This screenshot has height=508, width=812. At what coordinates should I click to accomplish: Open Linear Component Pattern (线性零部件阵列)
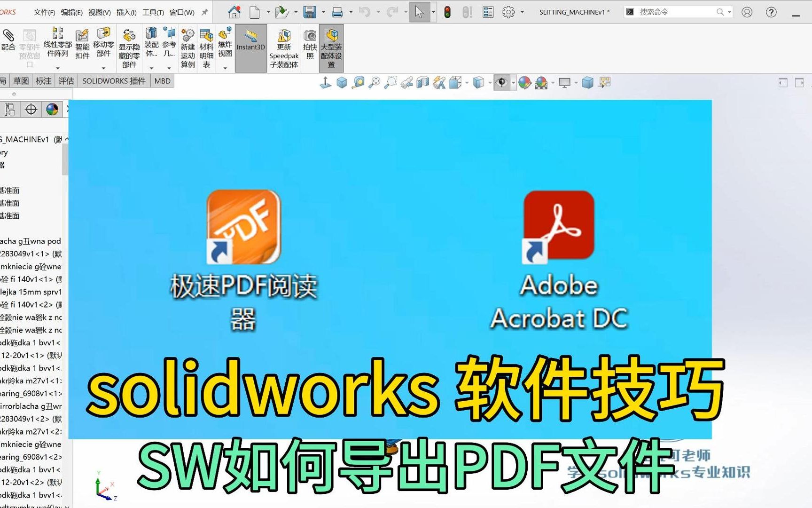58,42
